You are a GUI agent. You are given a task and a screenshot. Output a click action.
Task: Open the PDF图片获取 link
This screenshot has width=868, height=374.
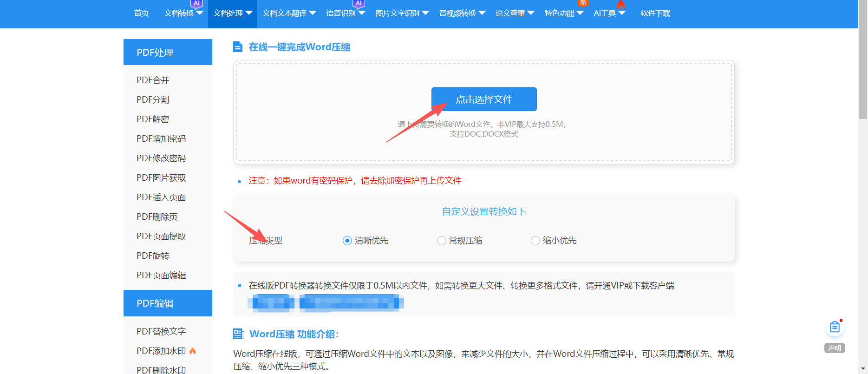pyautogui.click(x=161, y=178)
